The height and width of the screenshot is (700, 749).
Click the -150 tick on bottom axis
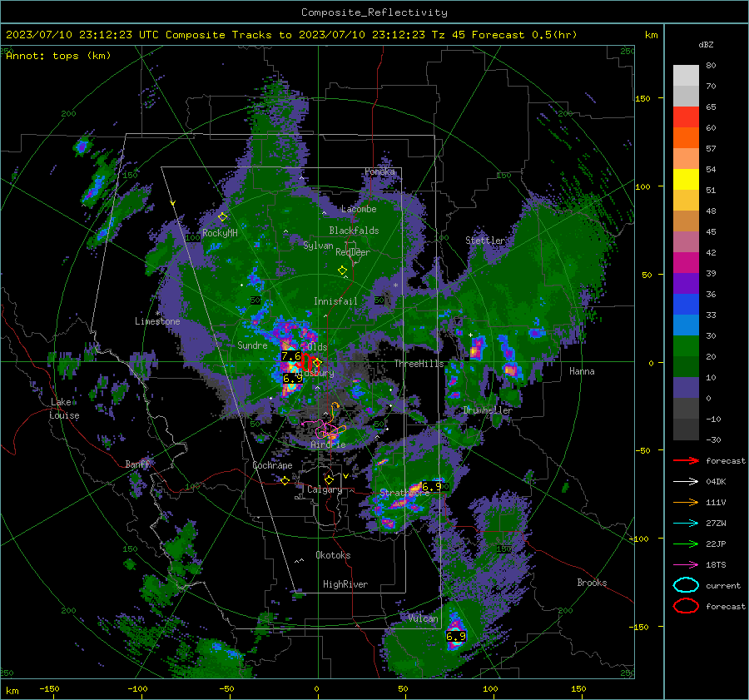coord(49,689)
